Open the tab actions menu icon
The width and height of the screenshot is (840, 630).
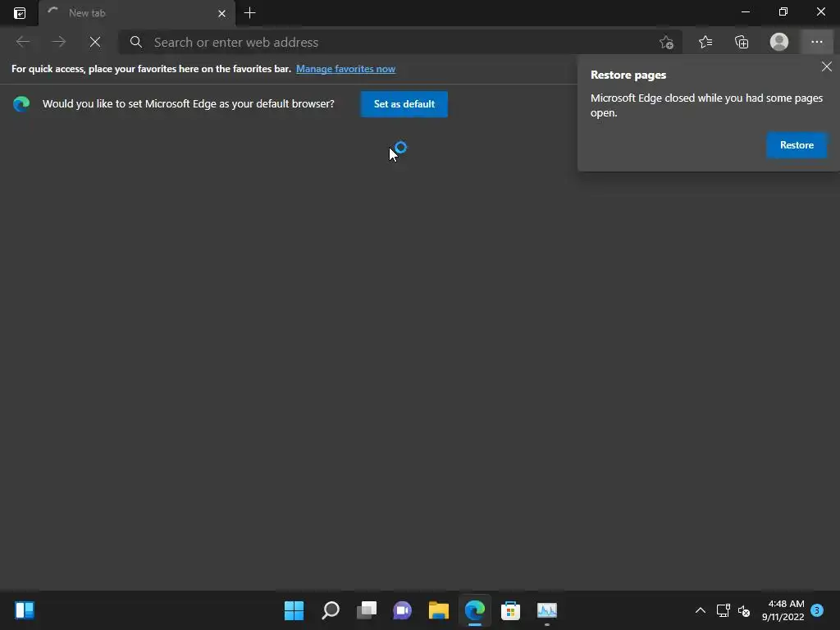pyautogui.click(x=20, y=13)
